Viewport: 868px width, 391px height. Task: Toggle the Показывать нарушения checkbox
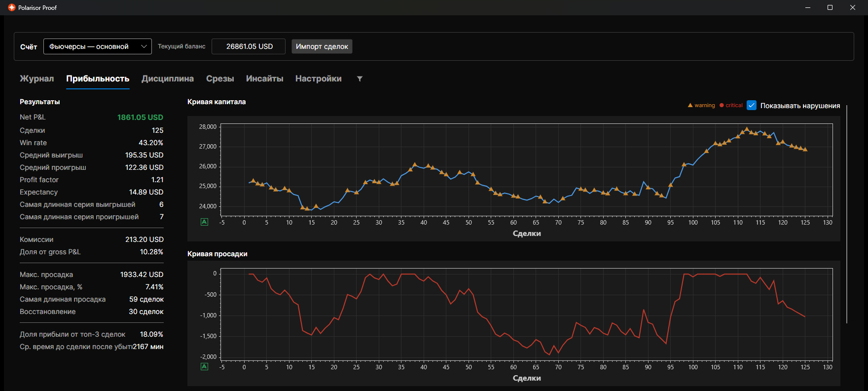pos(752,105)
